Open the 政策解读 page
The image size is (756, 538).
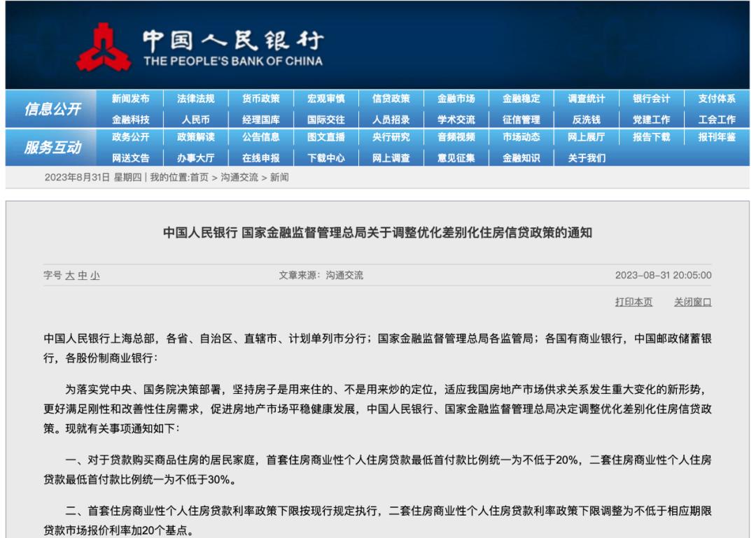pyautogui.click(x=196, y=139)
